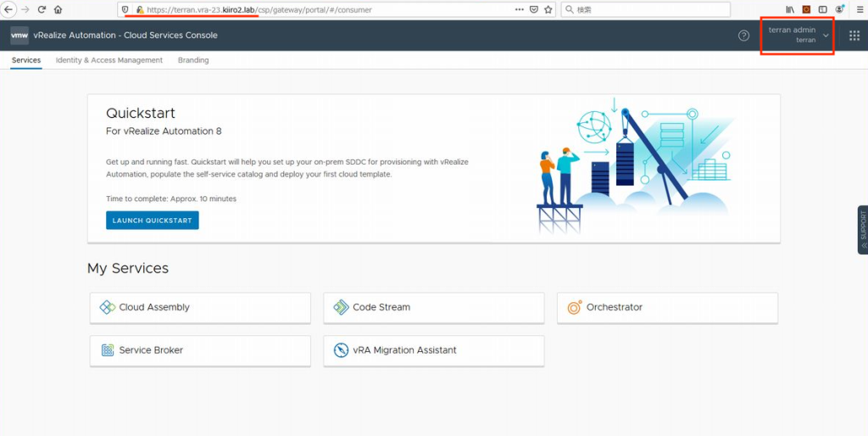Click the 'My Services' heading
The width and height of the screenshot is (868, 436).
coord(128,268)
